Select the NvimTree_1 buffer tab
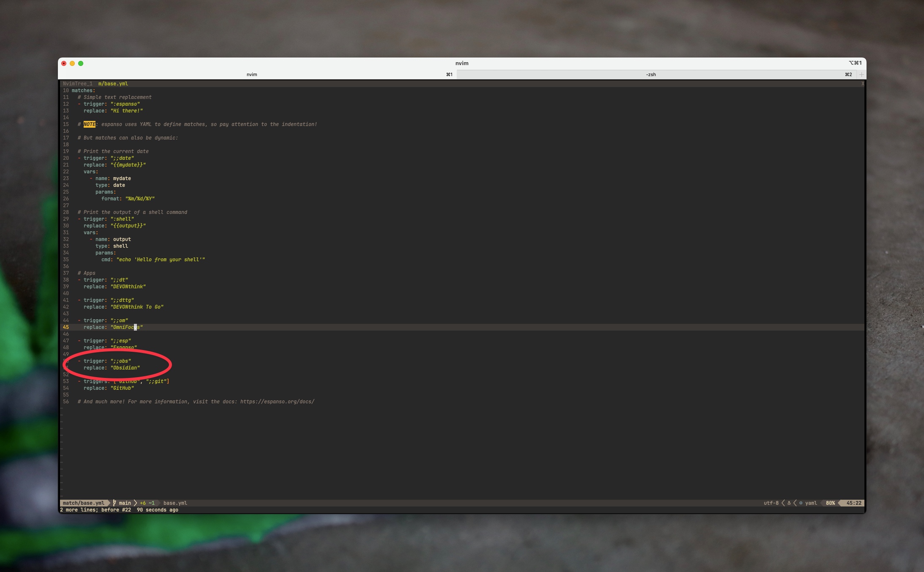This screenshot has width=924, height=572. click(77, 84)
